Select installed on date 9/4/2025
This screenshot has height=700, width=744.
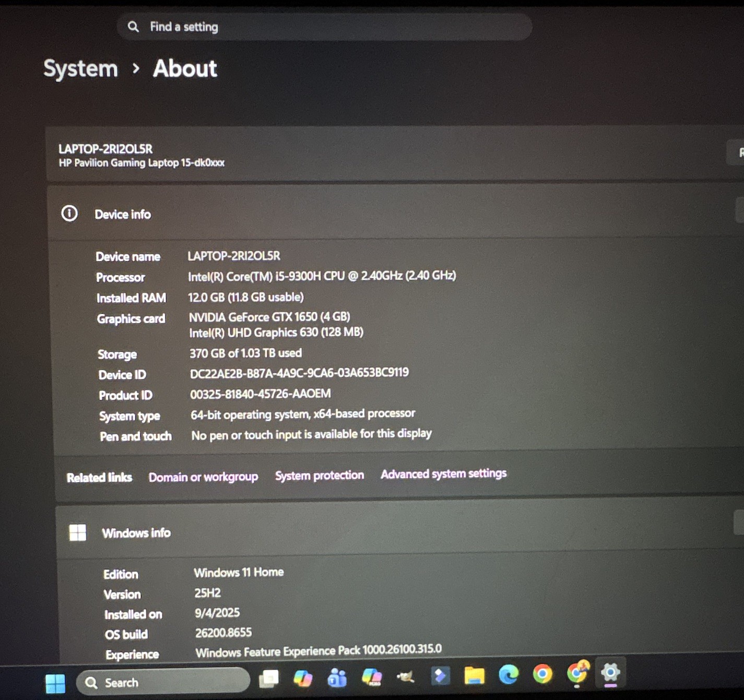(217, 613)
